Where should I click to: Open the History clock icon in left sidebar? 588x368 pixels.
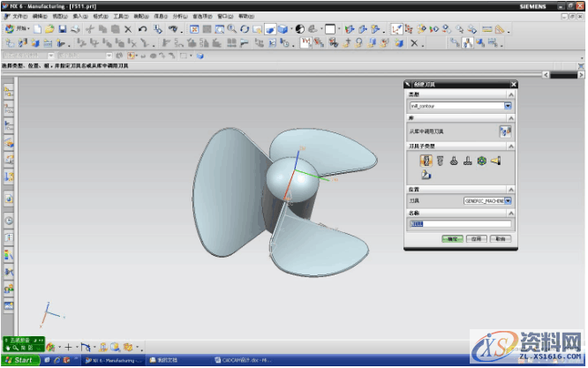point(9,220)
